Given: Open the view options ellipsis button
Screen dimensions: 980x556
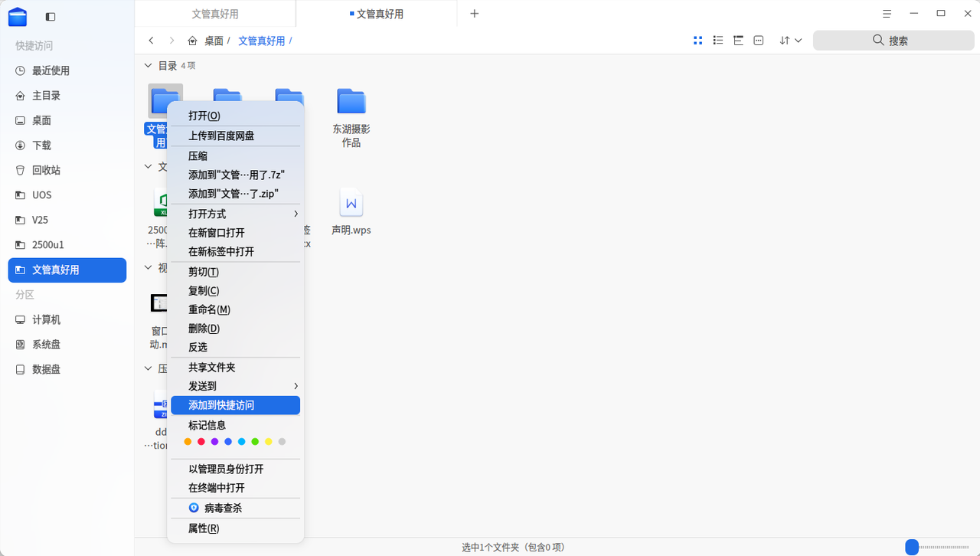Looking at the screenshot, I should (759, 41).
